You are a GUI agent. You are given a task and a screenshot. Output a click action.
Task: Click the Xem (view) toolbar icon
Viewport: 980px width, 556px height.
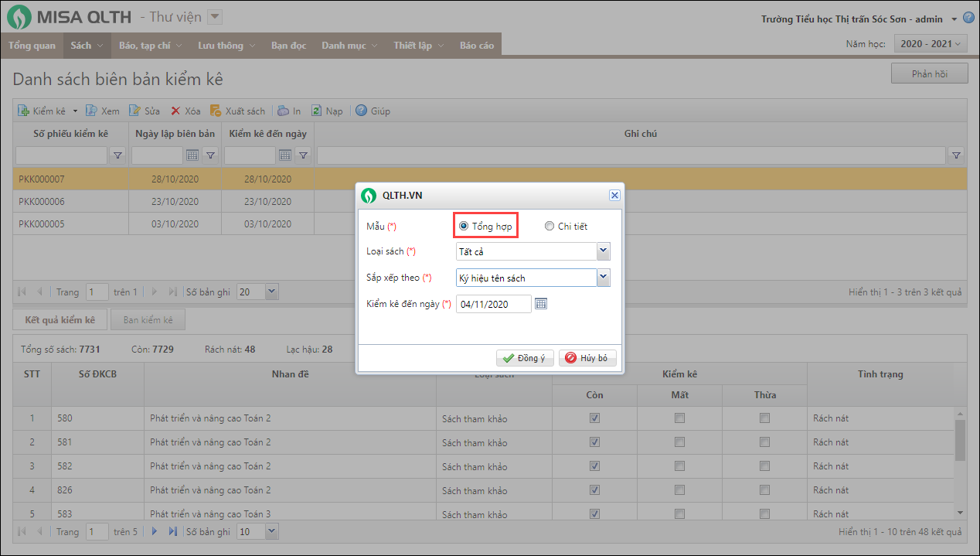pyautogui.click(x=91, y=111)
